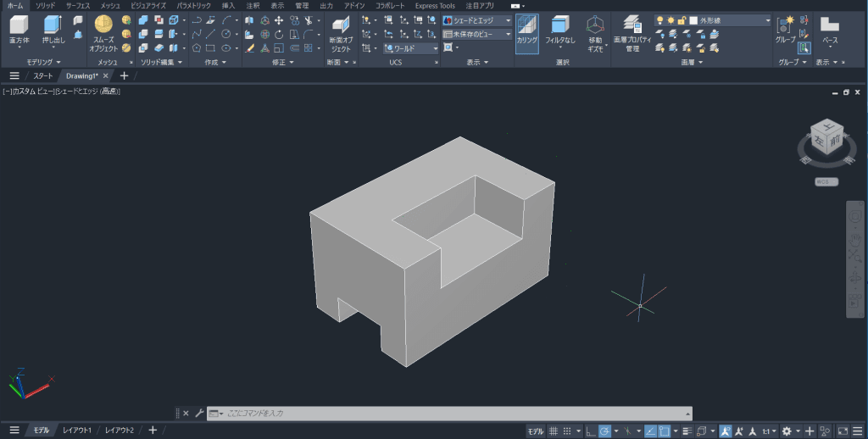Click the スタート file tab
The height and width of the screenshot is (439, 868).
(42, 75)
